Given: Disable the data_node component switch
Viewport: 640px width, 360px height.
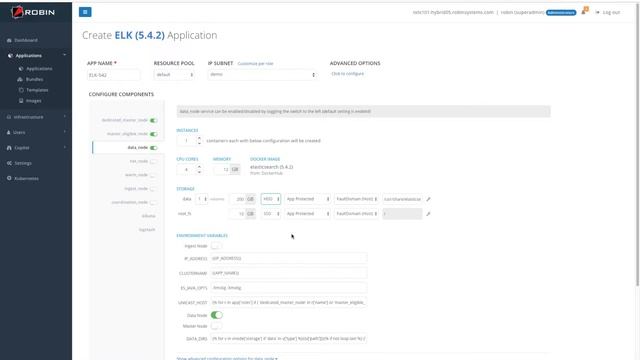Looking at the screenshot, I should 153,148.
